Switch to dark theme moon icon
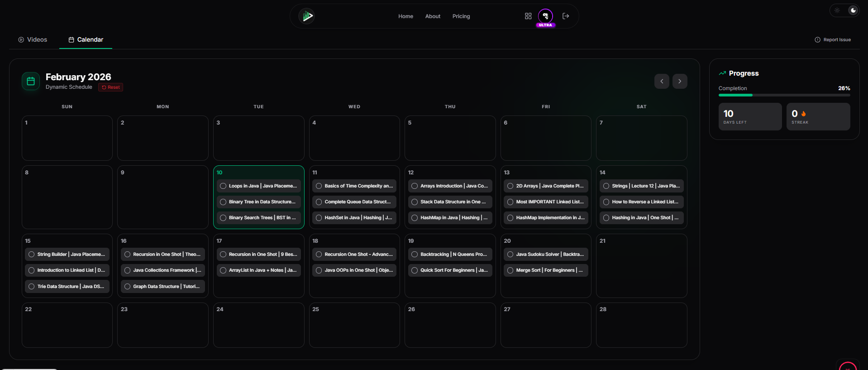868x370 pixels. (853, 10)
